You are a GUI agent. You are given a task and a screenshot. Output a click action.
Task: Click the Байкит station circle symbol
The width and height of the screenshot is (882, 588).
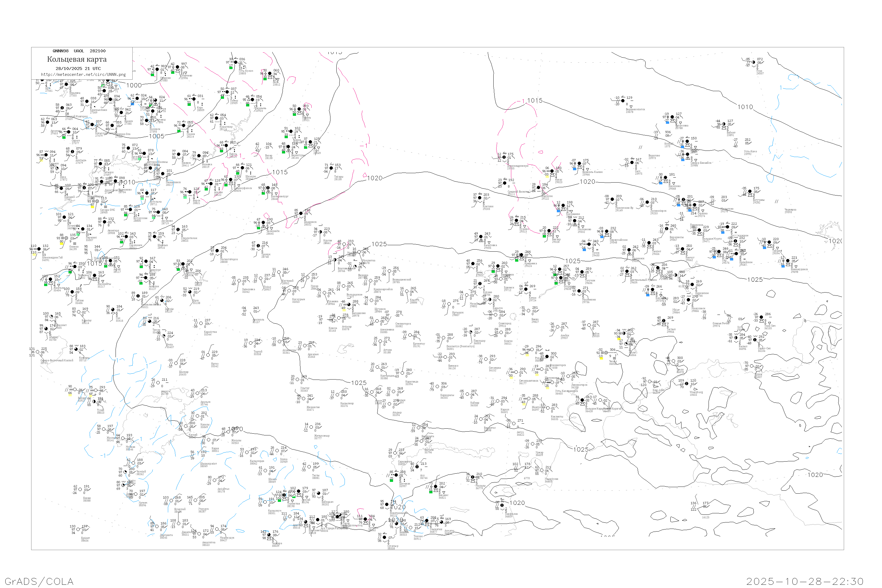pyautogui.click(x=723, y=124)
